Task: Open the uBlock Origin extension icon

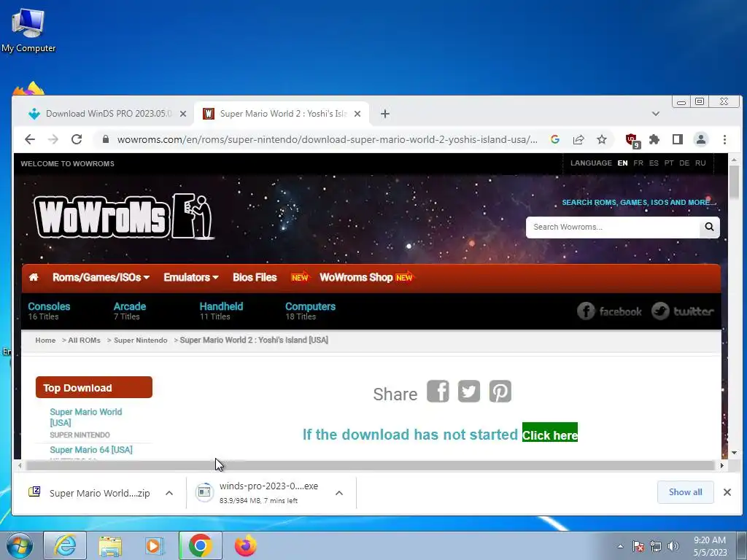Action: pos(632,140)
